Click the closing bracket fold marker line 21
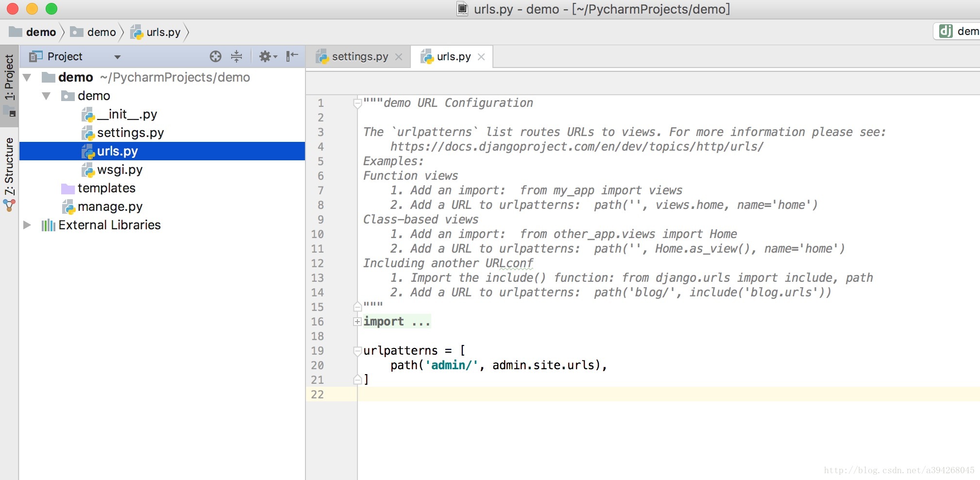This screenshot has height=480, width=980. tap(357, 379)
